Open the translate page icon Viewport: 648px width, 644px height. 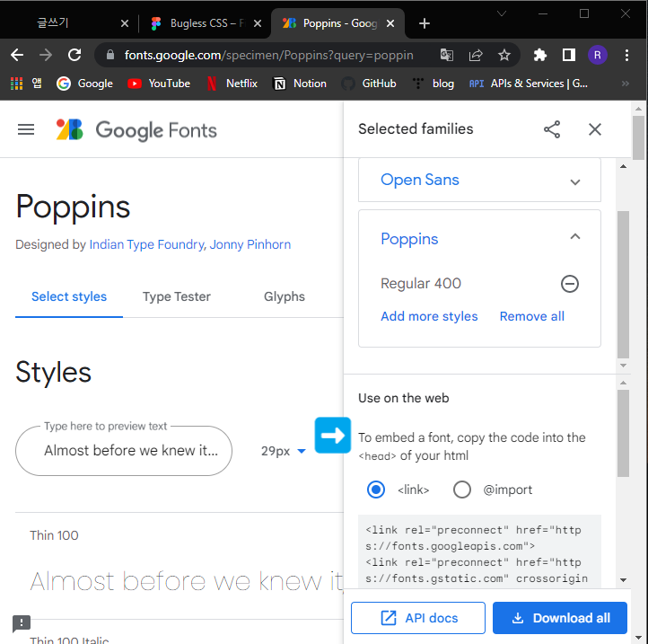pyautogui.click(x=446, y=55)
